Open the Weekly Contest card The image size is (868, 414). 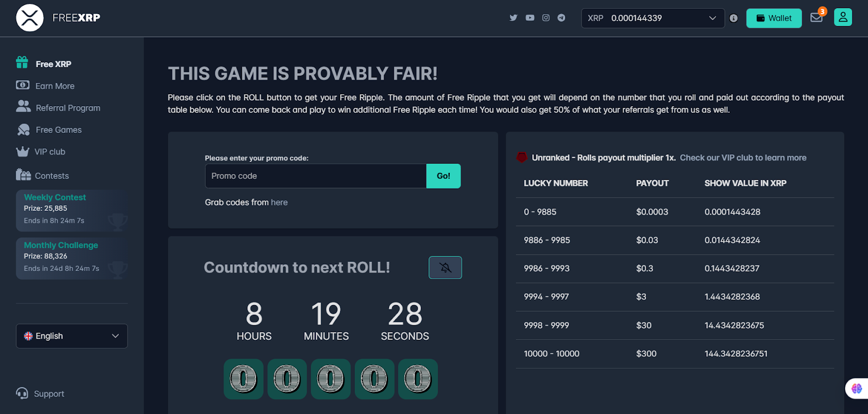point(72,211)
